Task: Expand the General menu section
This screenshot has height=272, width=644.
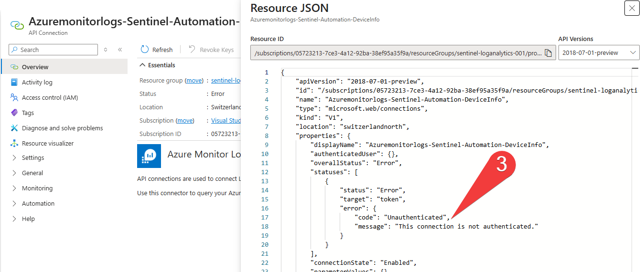Action: tap(14, 173)
